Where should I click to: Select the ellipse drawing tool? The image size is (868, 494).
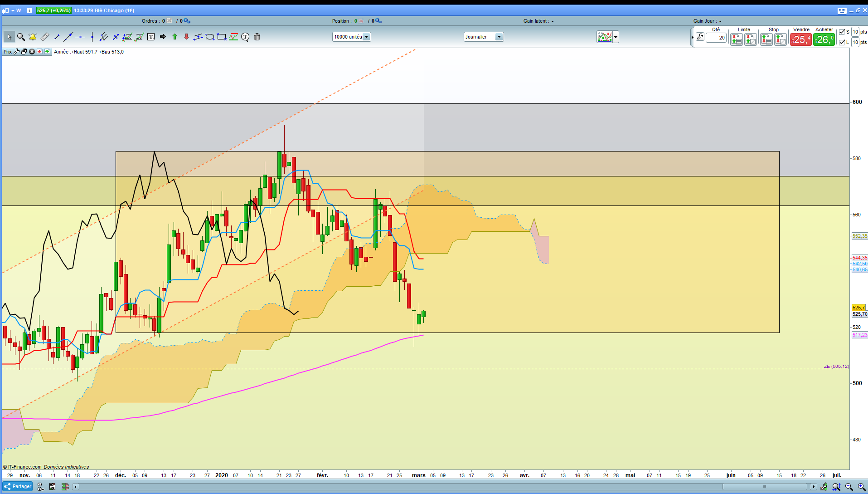pyautogui.click(x=210, y=37)
